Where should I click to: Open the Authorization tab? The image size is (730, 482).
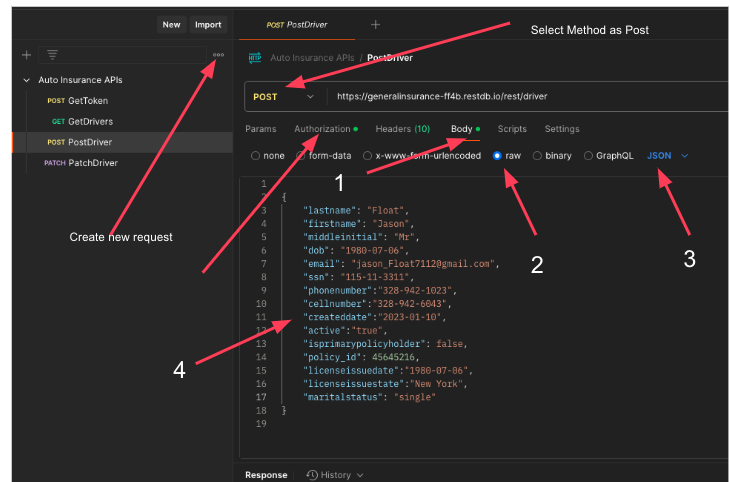pyautogui.click(x=326, y=129)
